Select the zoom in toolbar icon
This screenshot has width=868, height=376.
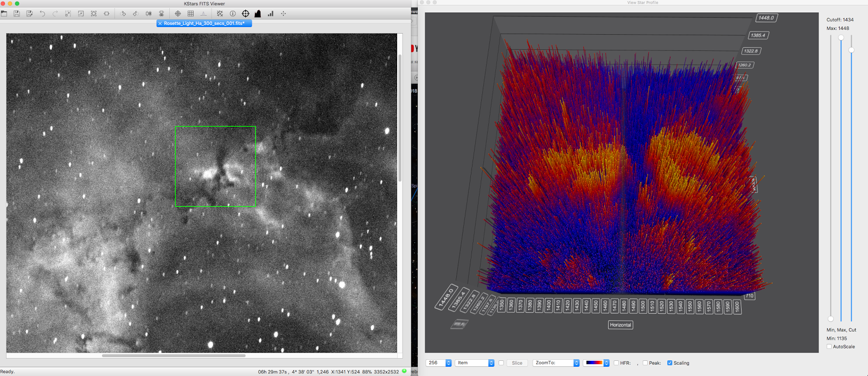pyautogui.click(x=68, y=14)
